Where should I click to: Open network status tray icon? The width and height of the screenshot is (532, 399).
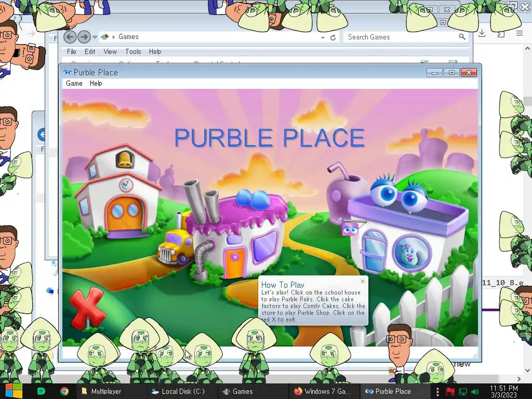(x=463, y=392)
